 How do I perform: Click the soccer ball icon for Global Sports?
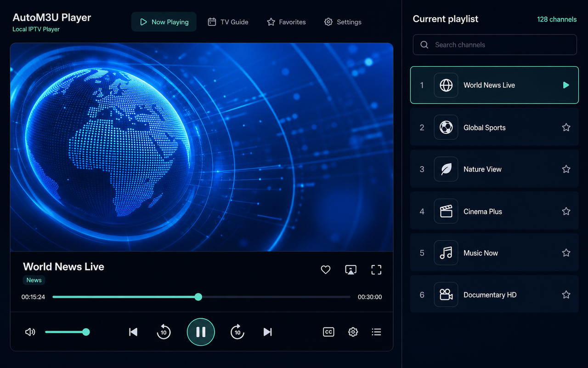click(x=446, y=127)
